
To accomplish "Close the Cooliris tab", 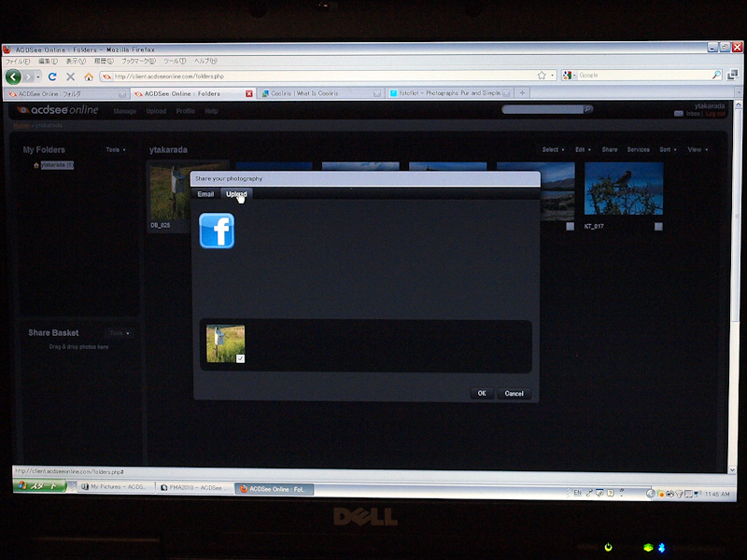I will tap(377, 93).
